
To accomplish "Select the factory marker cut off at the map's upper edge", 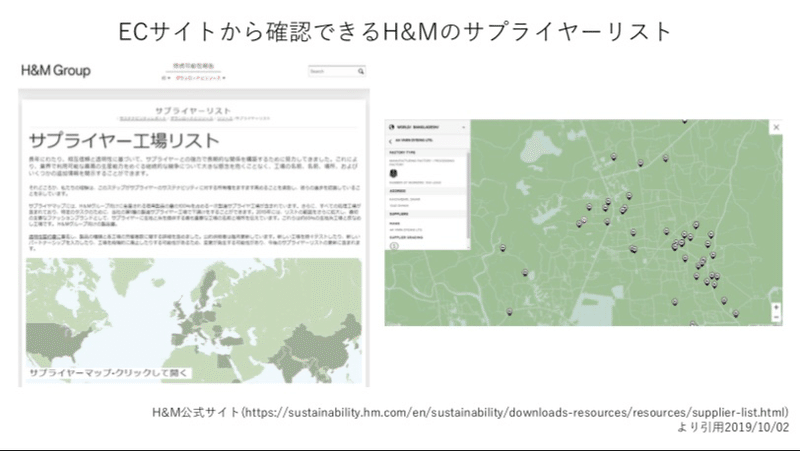I will (684, 121).
